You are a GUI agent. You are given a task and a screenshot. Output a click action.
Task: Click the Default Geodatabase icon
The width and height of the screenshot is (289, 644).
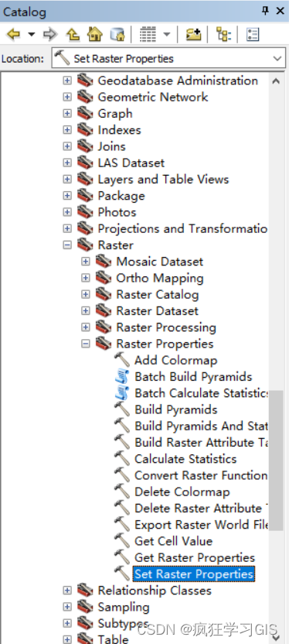pyautogui.click(x=117, y=34)
